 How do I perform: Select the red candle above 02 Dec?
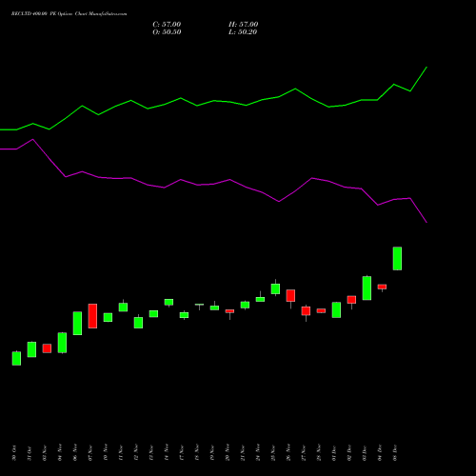click(351, 300)
